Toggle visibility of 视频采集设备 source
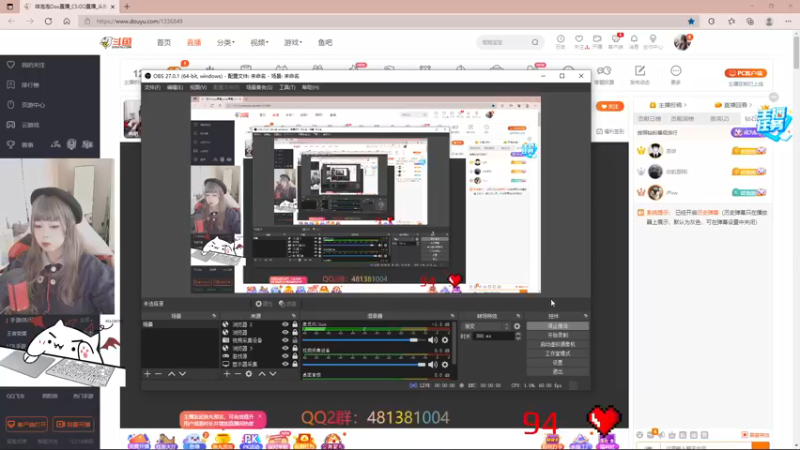The width and height of the screenshot is (800, 450). point(285,340)
